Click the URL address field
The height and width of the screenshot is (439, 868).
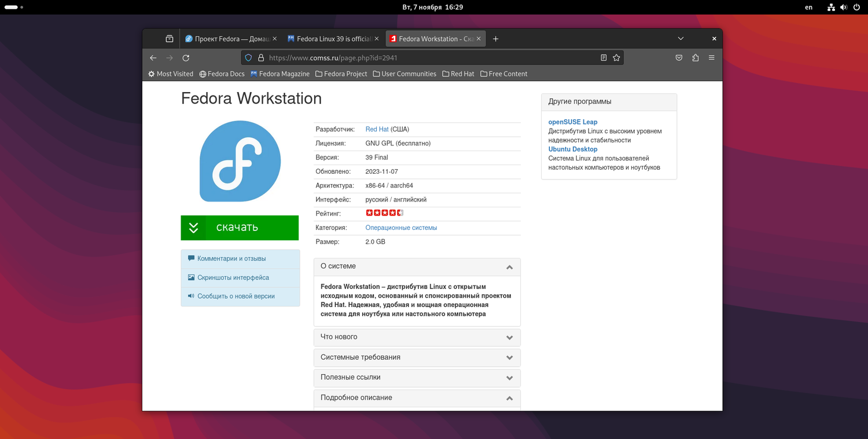coord(432,58)
